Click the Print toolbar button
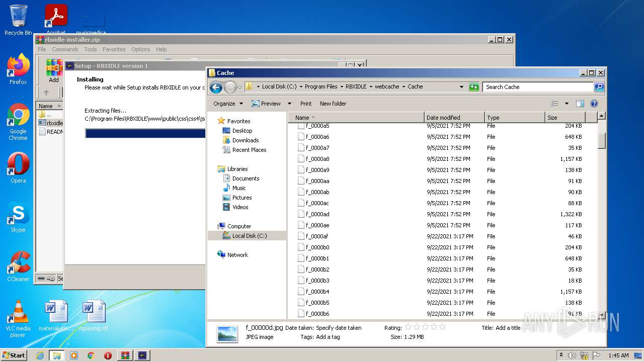 (306, 104)
